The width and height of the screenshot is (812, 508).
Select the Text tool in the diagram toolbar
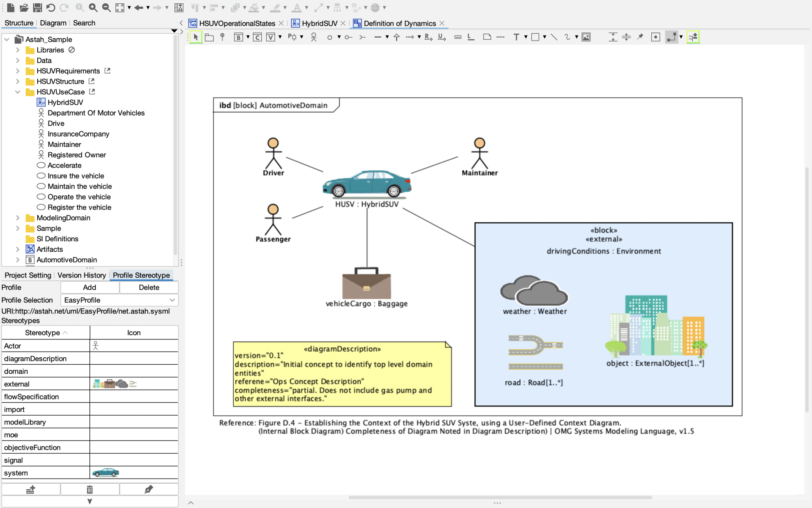517,37
